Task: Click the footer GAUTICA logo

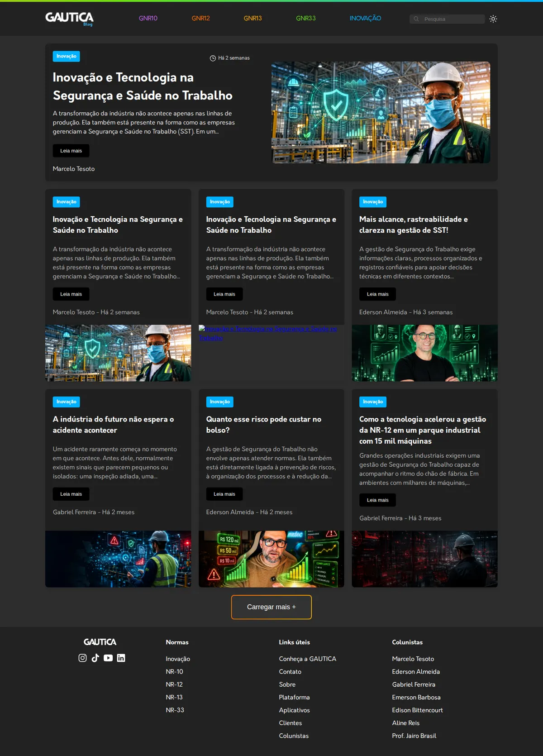Action: (x=100, y=642)
